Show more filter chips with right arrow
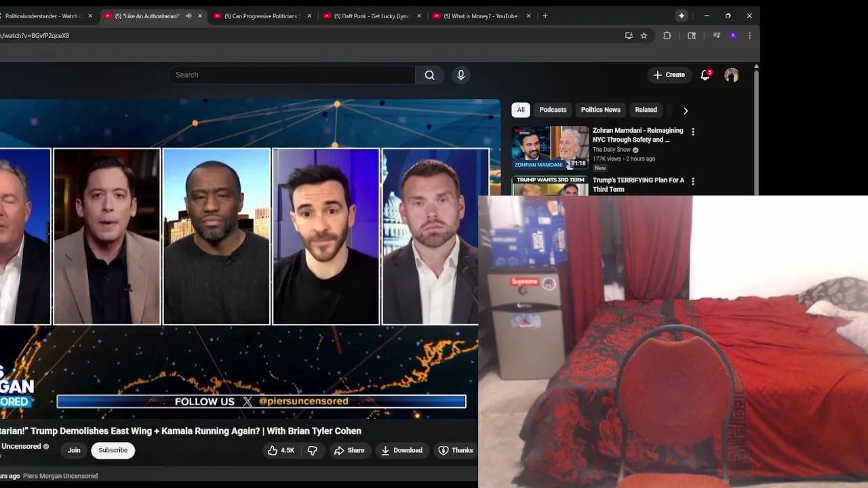The height and width of the screenshot is (488, 868). pos(686,110)
